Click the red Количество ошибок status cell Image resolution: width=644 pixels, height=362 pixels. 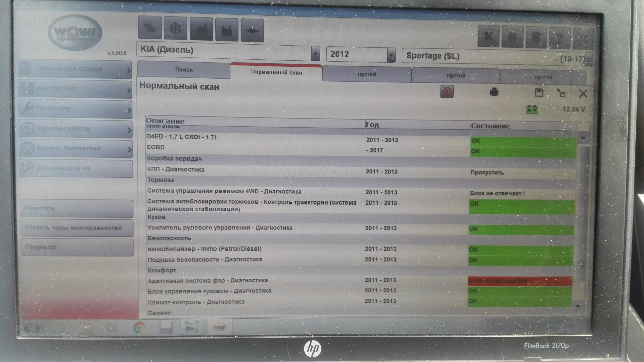pyautogui.click(x=520, y=281)
